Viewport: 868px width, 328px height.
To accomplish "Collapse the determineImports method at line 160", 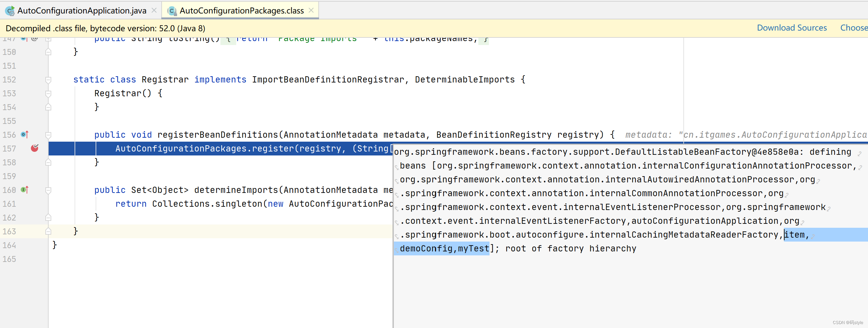I will [48, 190].
